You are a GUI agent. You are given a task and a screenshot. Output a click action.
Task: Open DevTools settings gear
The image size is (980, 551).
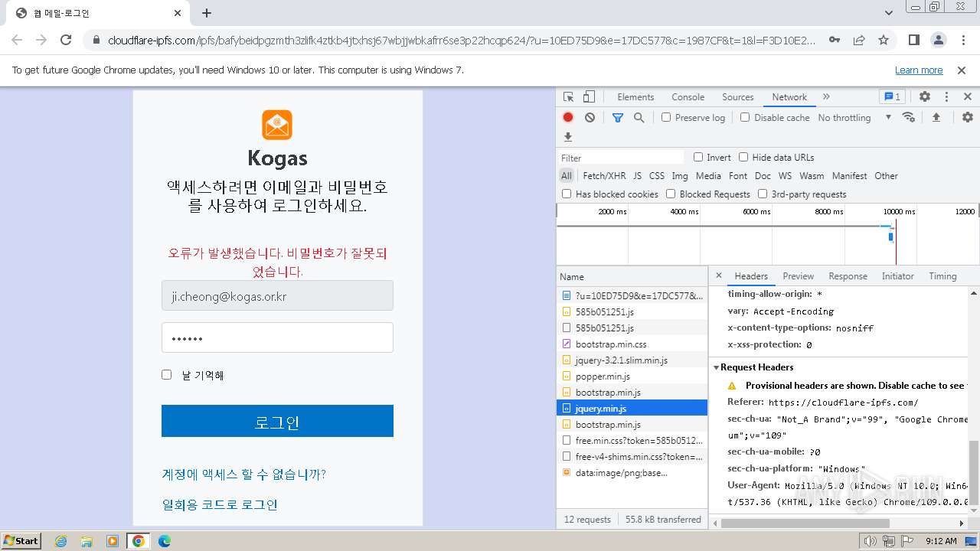[x=925, y=97]
